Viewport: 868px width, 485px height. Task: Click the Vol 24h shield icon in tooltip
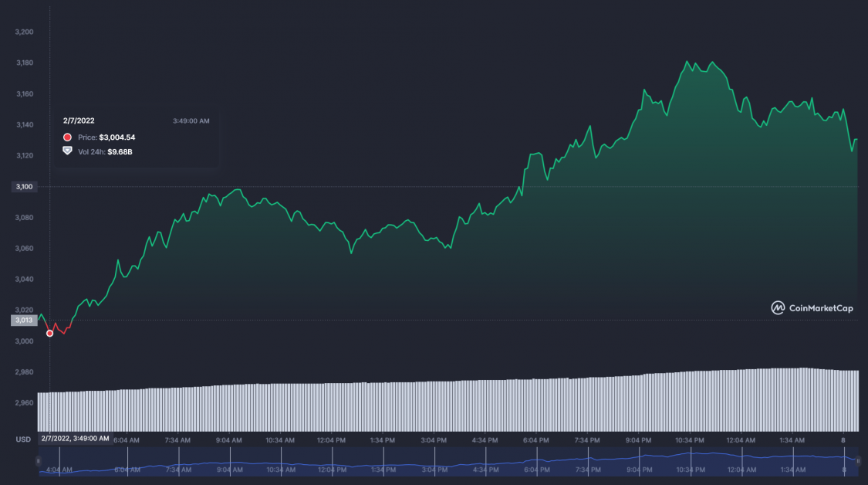[x=67, y=151]
